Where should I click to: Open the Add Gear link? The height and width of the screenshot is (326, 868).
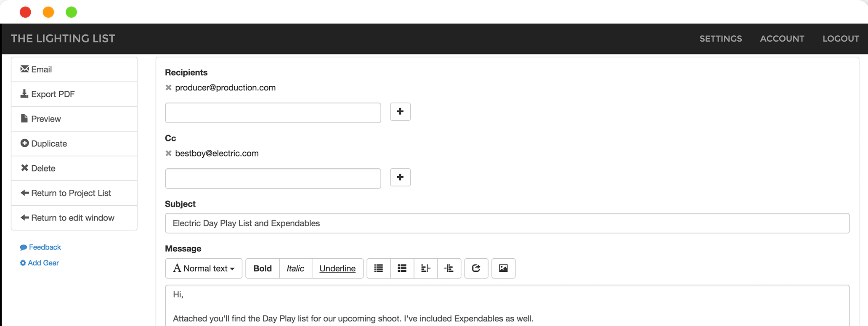tap(39, 263)
